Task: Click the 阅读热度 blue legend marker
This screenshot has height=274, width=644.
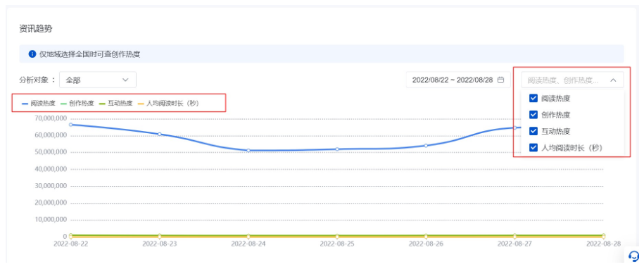Action: coord(25,104)
